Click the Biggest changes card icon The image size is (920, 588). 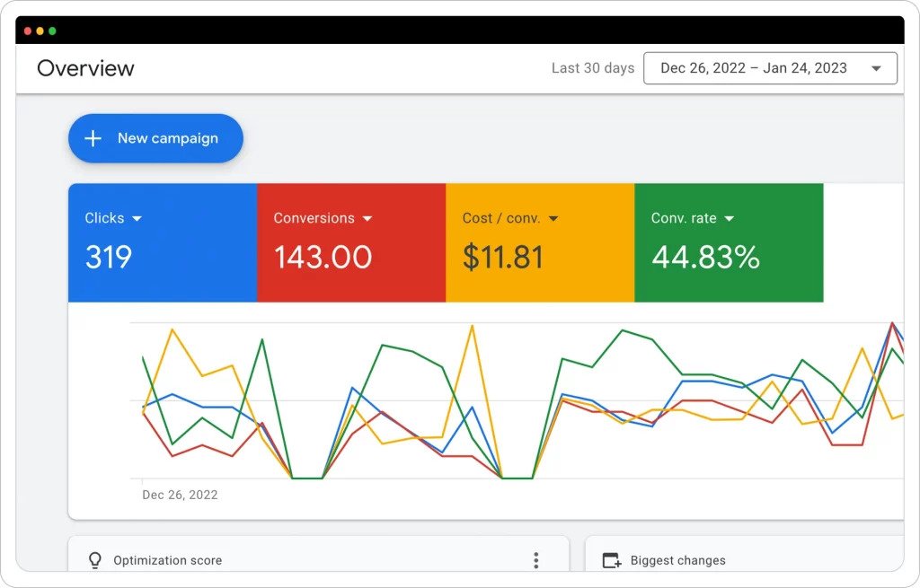(612, 560)
